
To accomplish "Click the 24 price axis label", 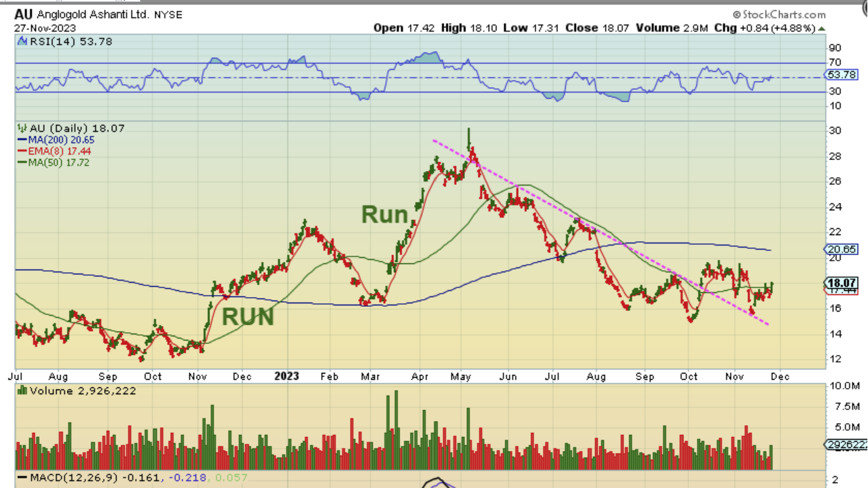I will (x=834, y=207).
